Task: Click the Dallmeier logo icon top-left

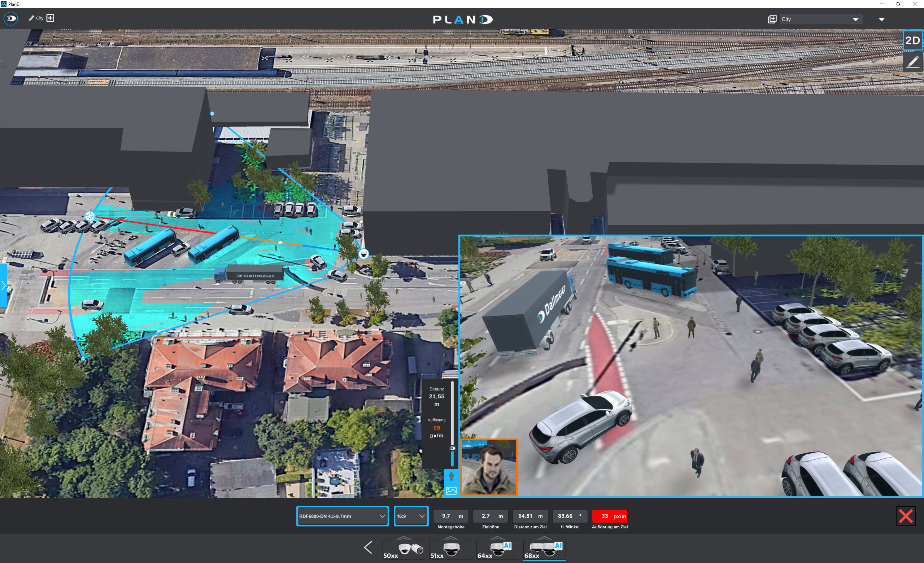Action: click(x=10, y=18)
